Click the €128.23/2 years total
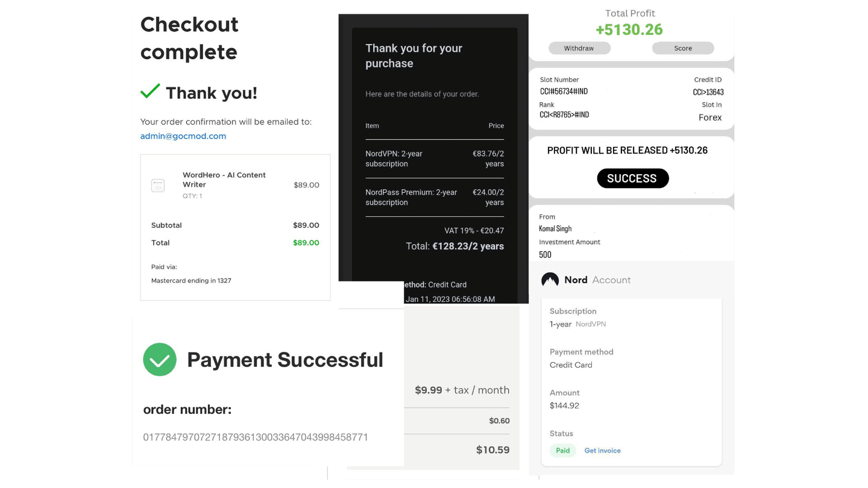This screenshot has height=488, width=868. (x=468, y=246)
